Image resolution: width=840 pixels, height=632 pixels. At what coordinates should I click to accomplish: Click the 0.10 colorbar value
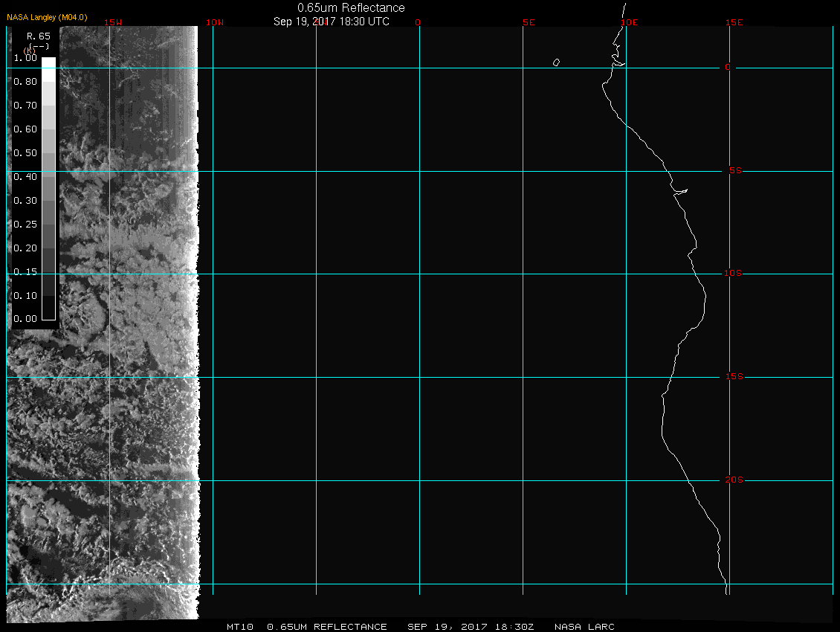pos(25,295)
